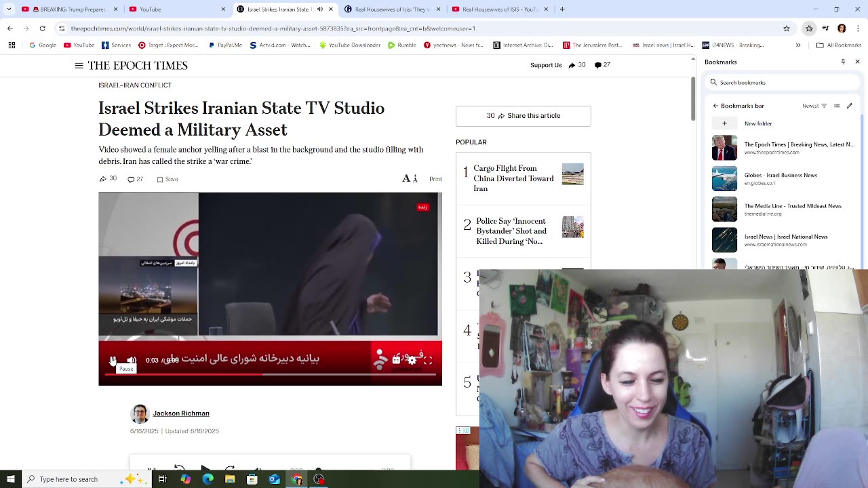
Task: Pause the article video
Action: point(113,361)
